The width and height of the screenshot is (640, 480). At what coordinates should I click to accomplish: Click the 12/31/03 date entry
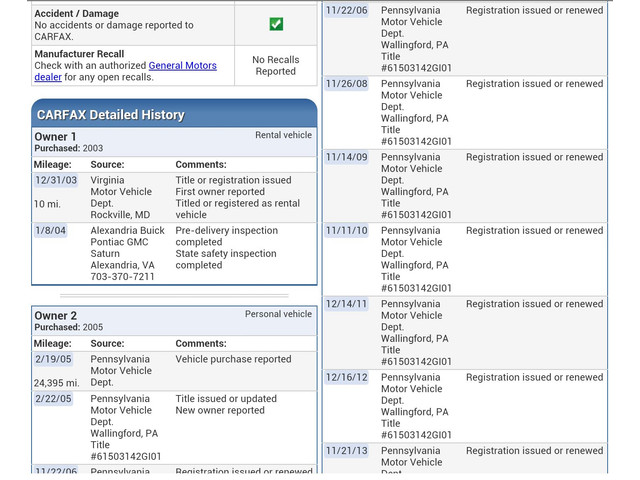(56, 181)
